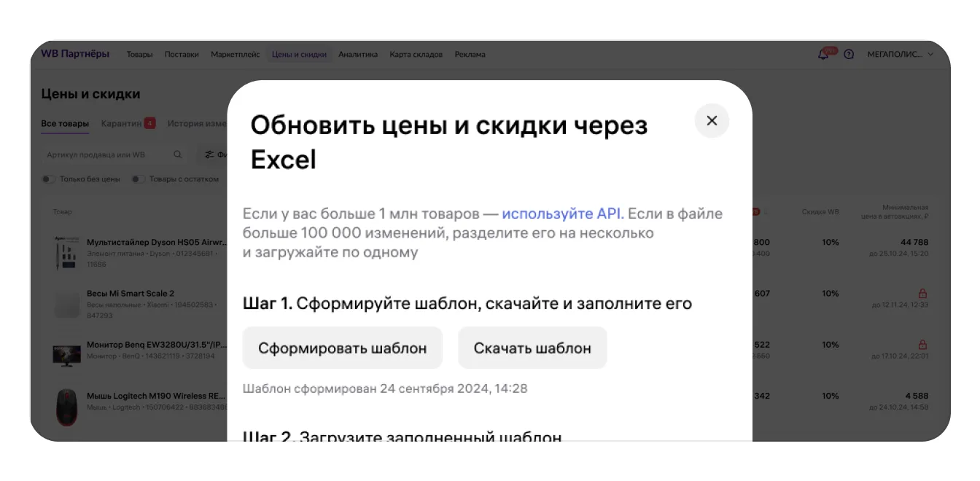Click the search magnifier icon

(178, 155)
